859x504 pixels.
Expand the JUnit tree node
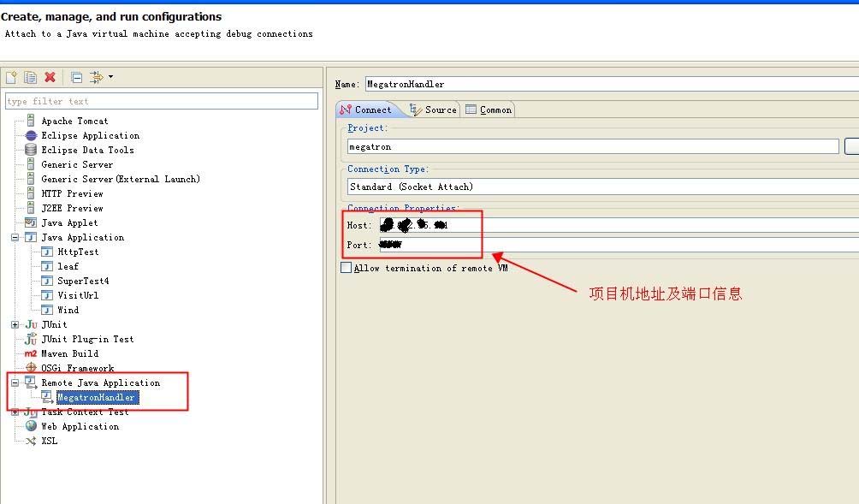tap(15, 325)
